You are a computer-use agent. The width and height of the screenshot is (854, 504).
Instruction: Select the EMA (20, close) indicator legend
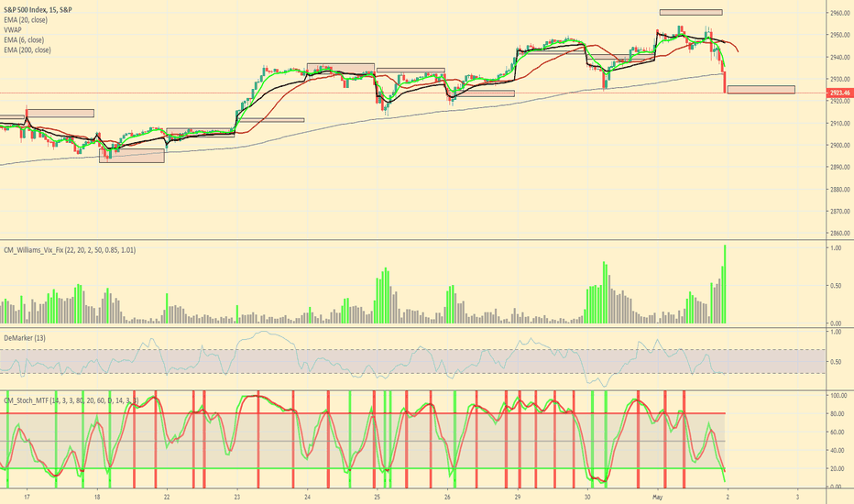(26, 19)
